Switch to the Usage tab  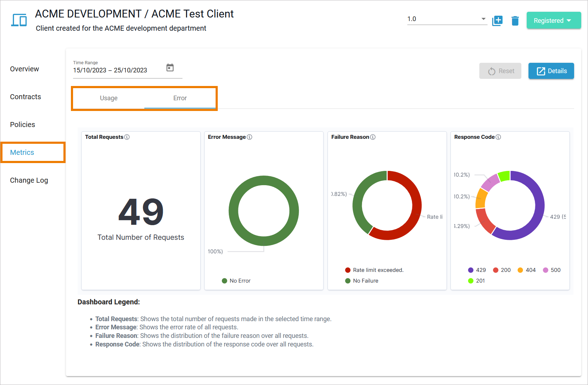109,98
